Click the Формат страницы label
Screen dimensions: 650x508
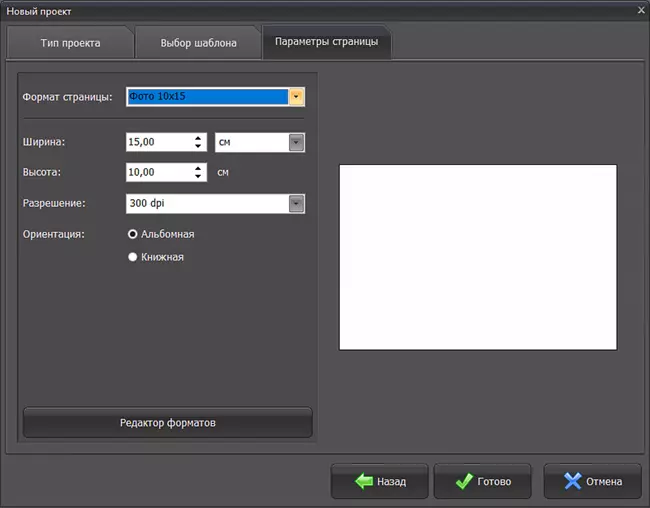[x=67, y=97]
